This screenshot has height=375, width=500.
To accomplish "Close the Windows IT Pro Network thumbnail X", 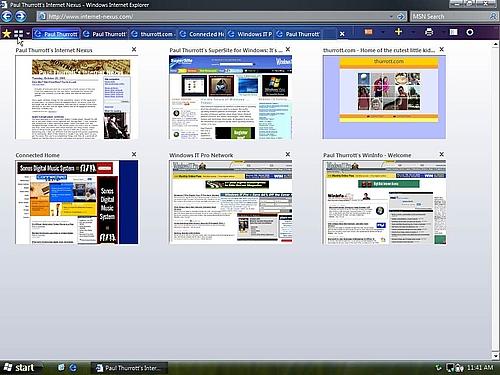I will pyautogui.click(x=288, y=154).
